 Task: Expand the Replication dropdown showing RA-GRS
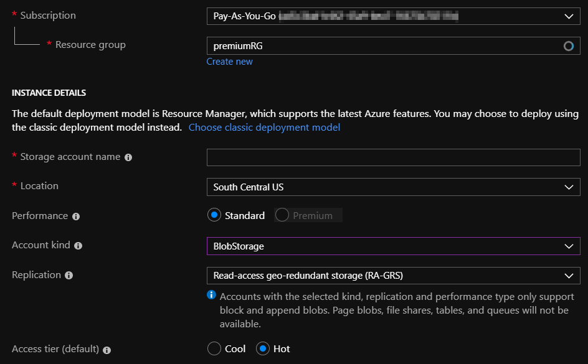pyautogui.click(x=393, y=276)
